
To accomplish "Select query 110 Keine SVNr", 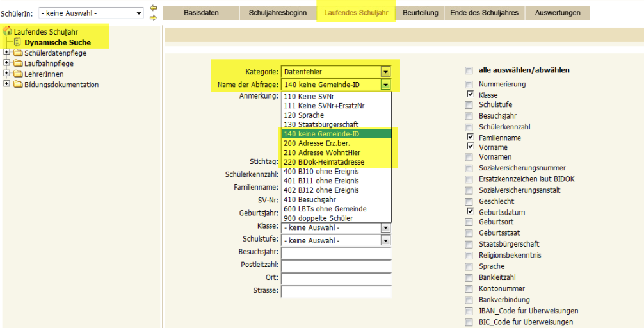I will 336,97.
